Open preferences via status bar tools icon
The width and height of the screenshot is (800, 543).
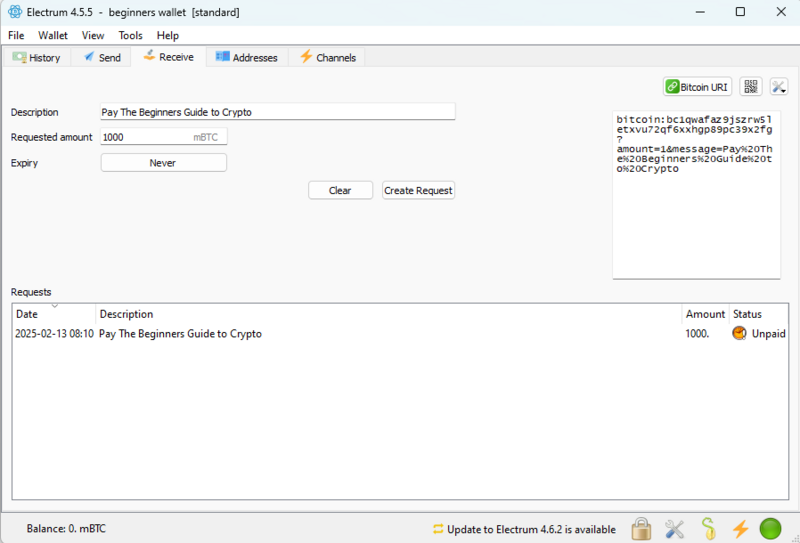click(x=674, y=528)
